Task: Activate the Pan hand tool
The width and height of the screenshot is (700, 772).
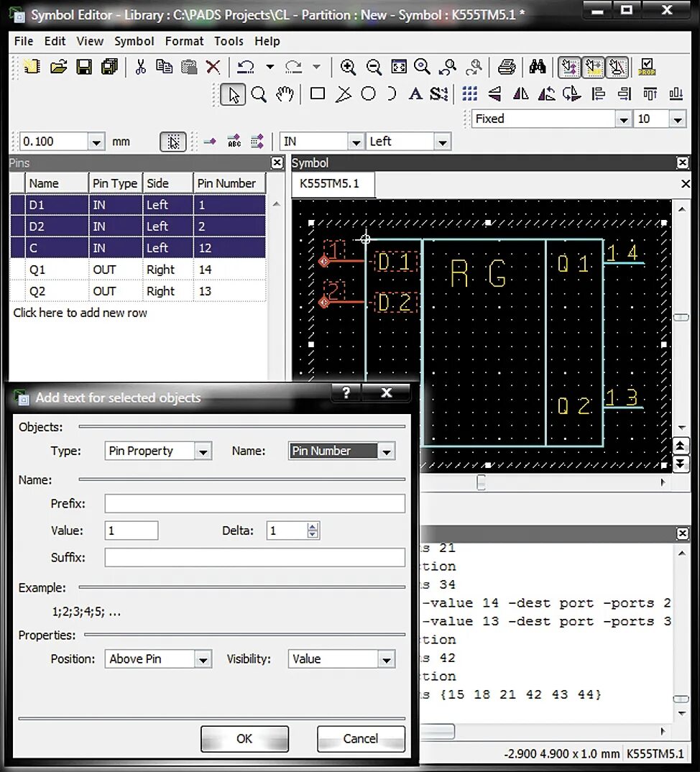Action: click(x=284, y=94)
